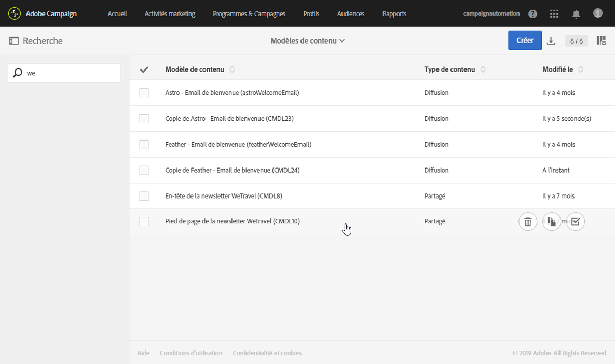Delete the WeTravel footer template via trash icon
Image resolution: width=615 pixels, height=364 pixels.
tap(528, 222)
